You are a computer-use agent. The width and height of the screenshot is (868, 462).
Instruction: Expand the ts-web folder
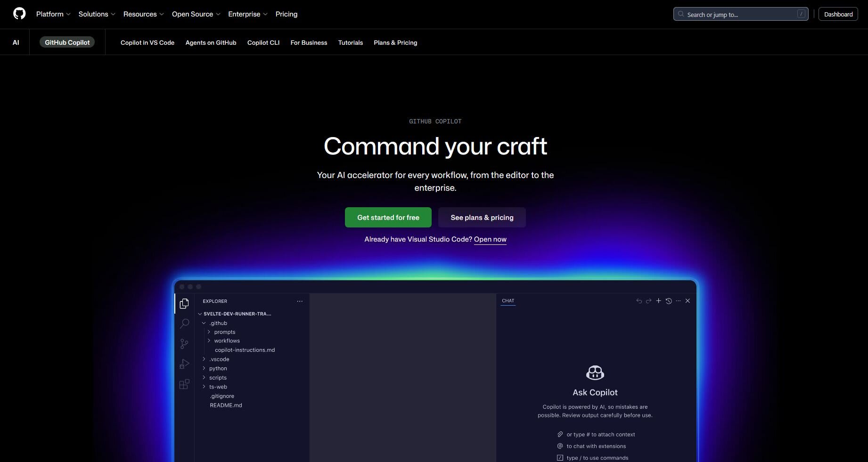pos(204,387)
